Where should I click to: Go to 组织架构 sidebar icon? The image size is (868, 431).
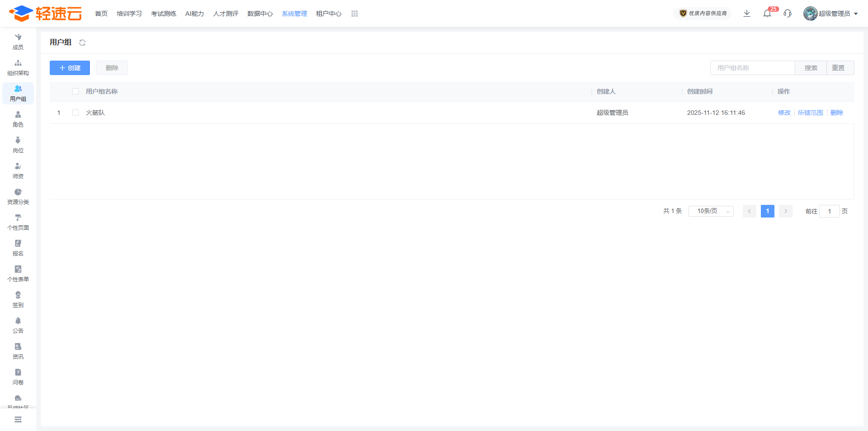tap(18, 67)
